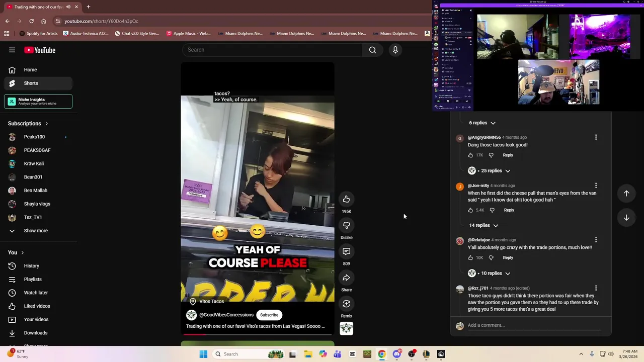Like Jon-m8y's comment with 5.4K likes
The width and height of the screenshot is (644, 362).
pos(470,210)
